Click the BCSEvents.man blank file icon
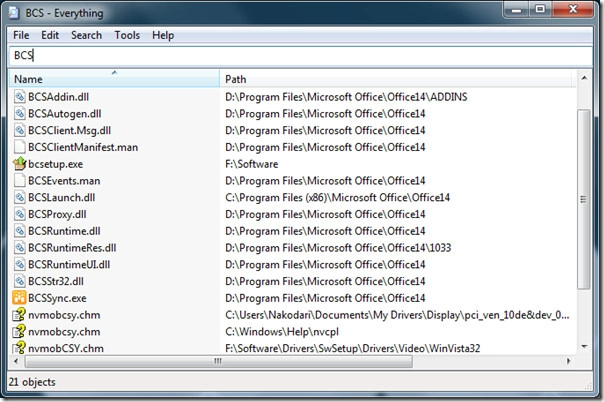Screen dimensions: 604x402 pos(20,181)
